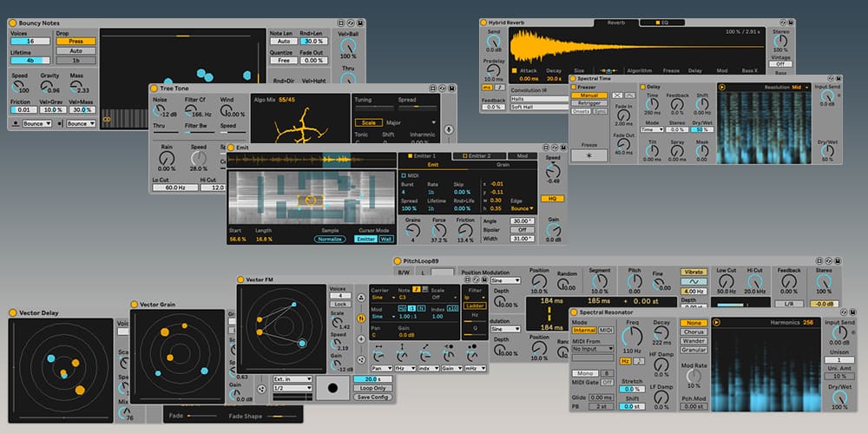Screen dimensions: 868x434
Task: Click Retrigger button in Spectral Time
Action: coord(589,103)
